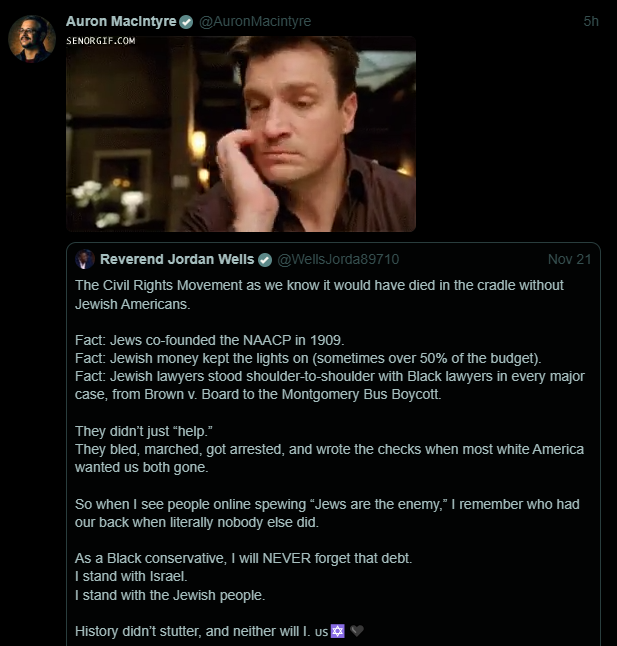
Task: Click the Auron MacIntyre display name
Action: click(119, 21)
